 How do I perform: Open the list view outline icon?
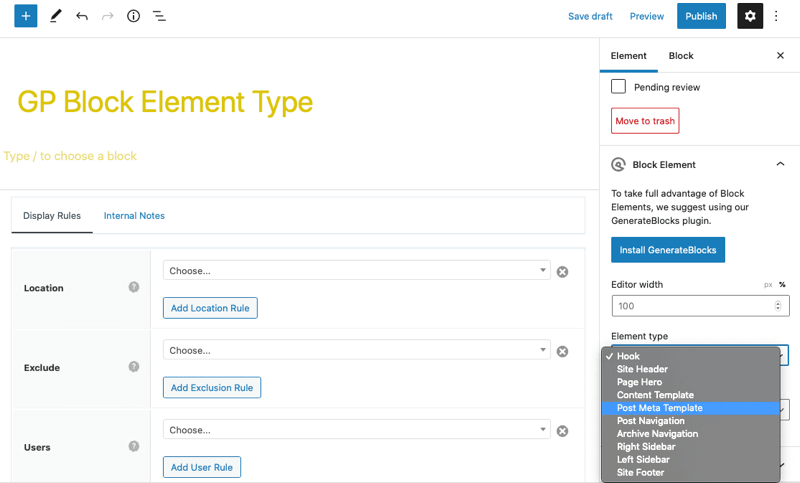click(x=159, y=16)
